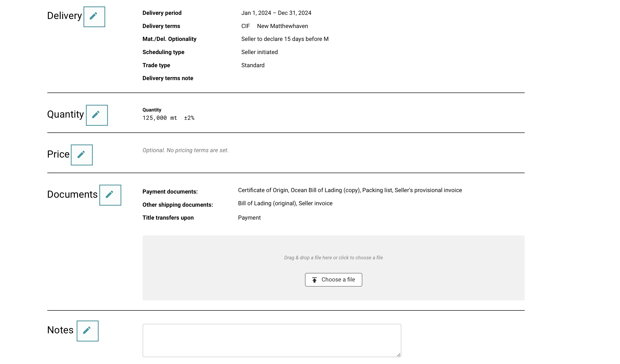The width and height of the screenshot is (620, 364).
Task: Click the Payment documents list text
Action: [350, 190]
